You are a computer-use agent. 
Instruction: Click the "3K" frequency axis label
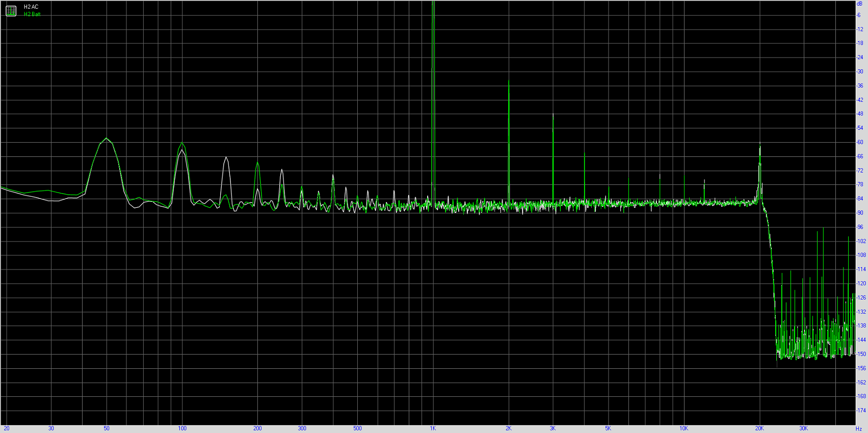pyautogui.click(x=553, y=428)
